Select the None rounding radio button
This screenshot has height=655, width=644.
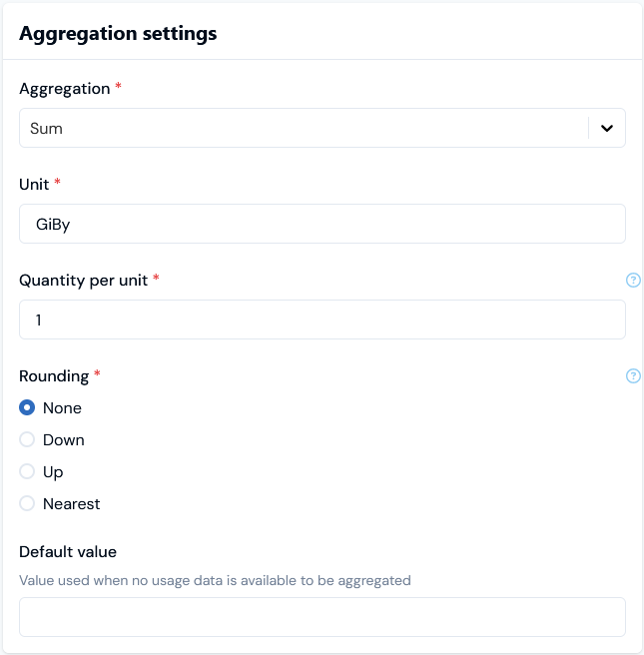coord(27,407)
